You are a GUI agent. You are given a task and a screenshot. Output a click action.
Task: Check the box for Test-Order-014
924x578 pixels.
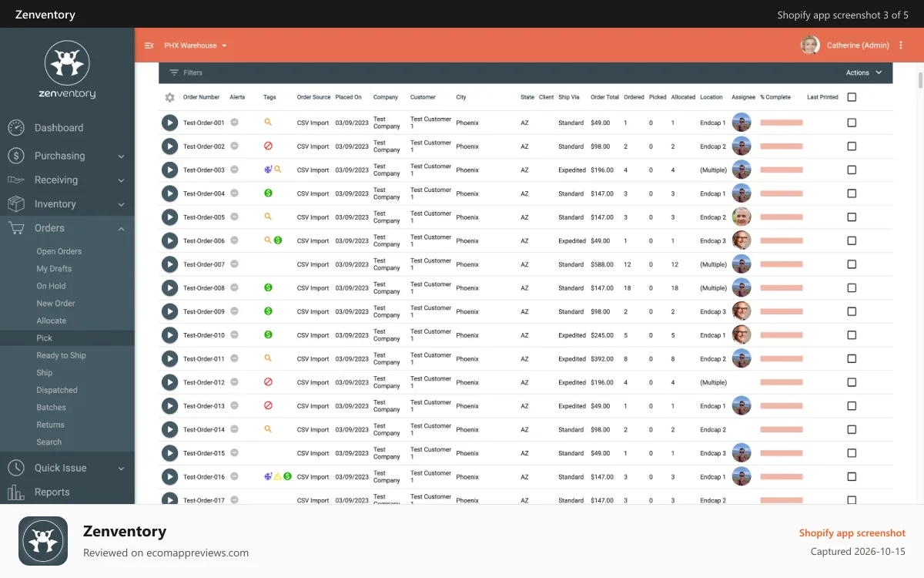pos(852,430)
